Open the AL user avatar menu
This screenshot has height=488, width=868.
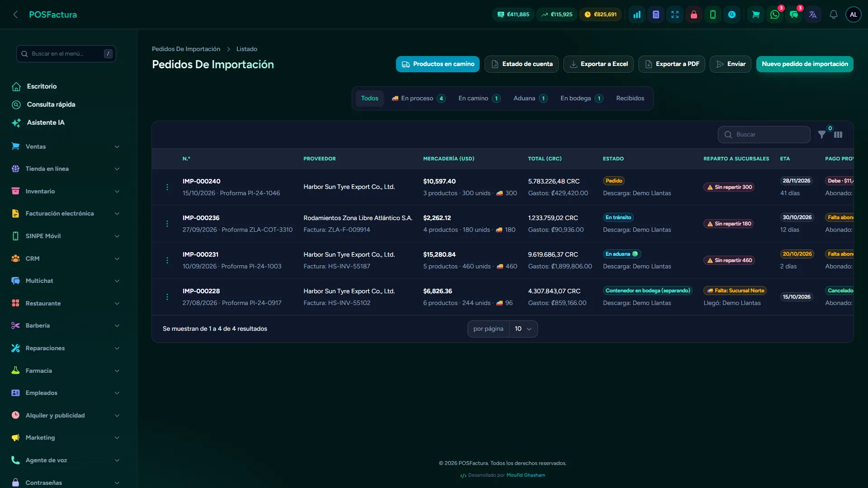point(854,14)
